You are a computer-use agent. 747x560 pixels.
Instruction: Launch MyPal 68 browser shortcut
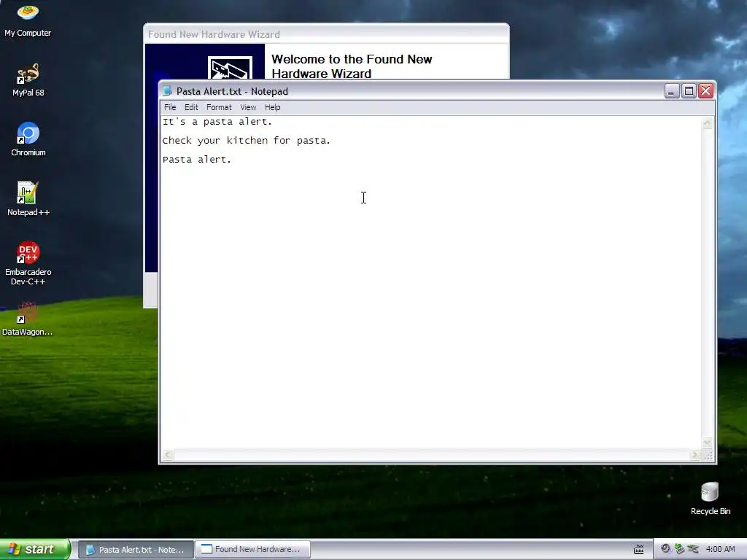click(x=28, y=79)
